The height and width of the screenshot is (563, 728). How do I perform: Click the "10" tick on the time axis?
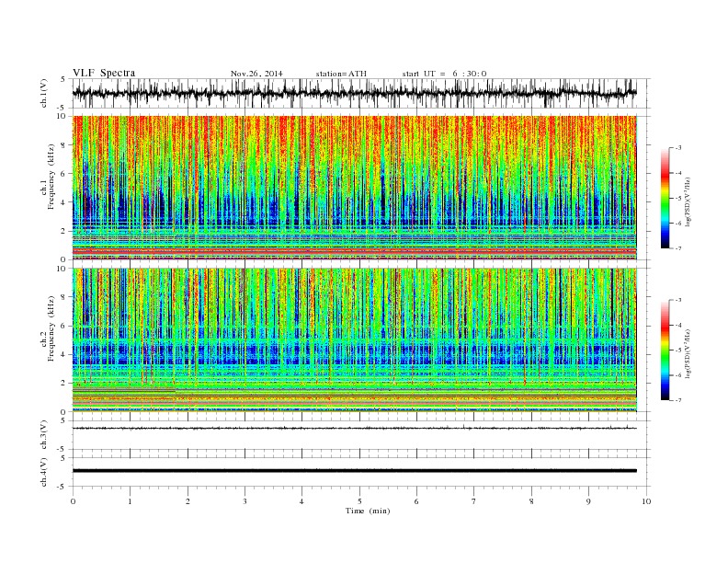coord(646,501)
